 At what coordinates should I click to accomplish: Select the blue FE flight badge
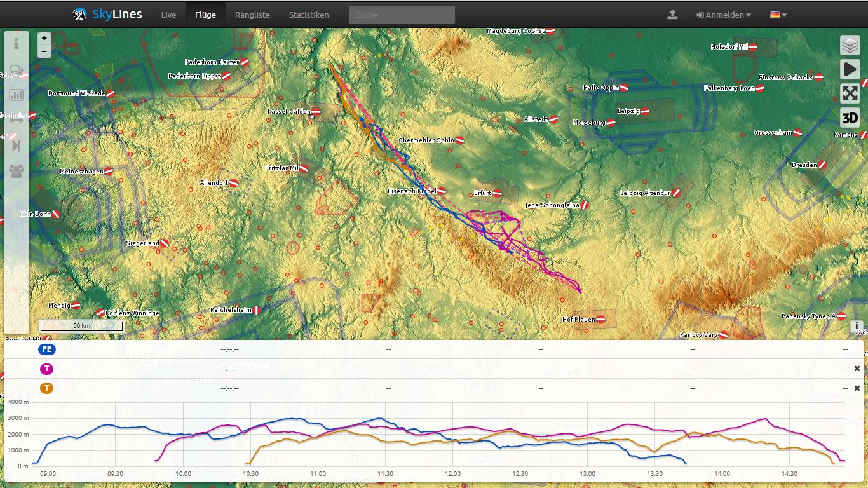pyautogui.click(x=47, y=349)
